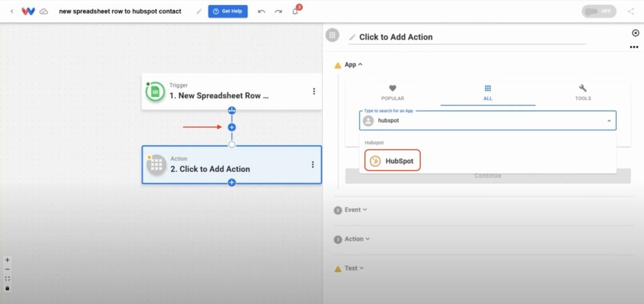The height and width of the screenshot is (304, 644).
Task: Edit workflow name with the pencil icon
Action: pyautogui.click(x=199, y=11)
